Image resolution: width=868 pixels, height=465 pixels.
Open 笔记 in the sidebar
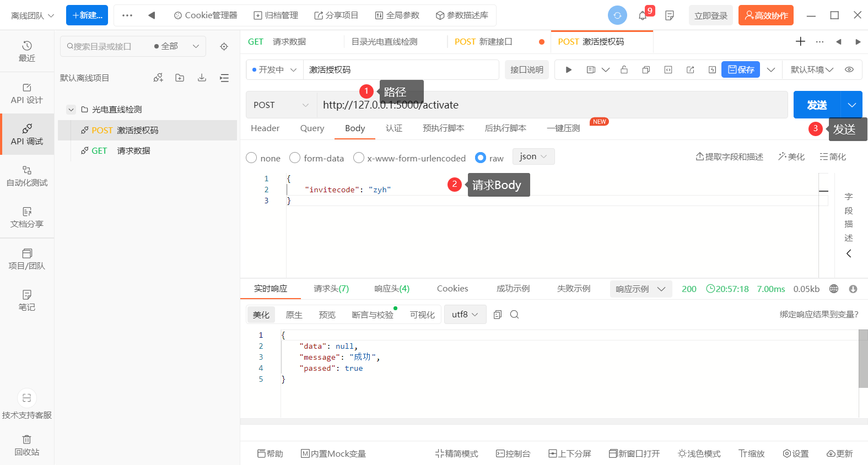pos(27,300)
